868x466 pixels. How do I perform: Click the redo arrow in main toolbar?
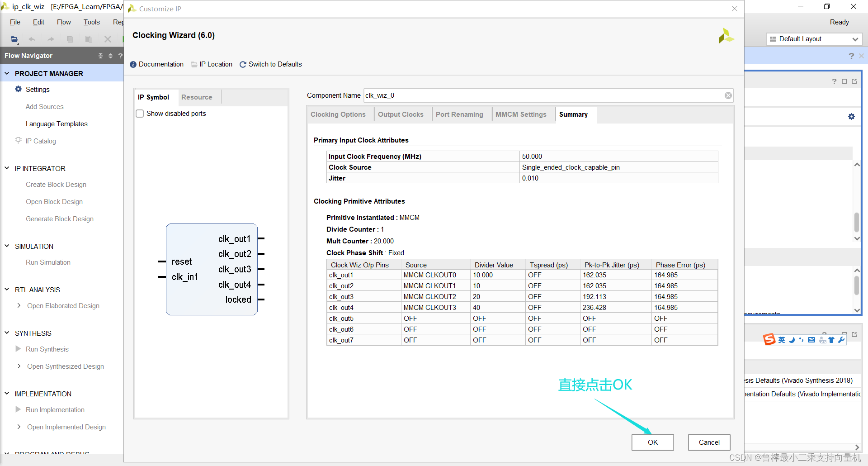tap(51, 39)
